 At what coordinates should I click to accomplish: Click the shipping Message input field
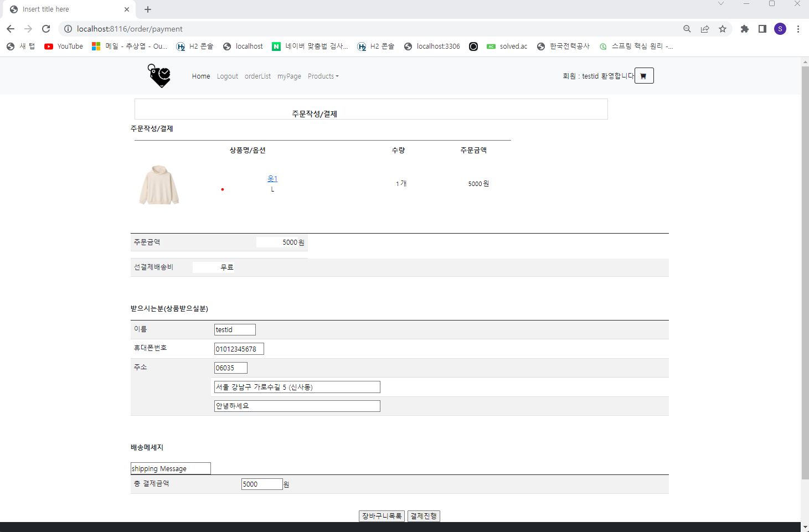(170, 468)
